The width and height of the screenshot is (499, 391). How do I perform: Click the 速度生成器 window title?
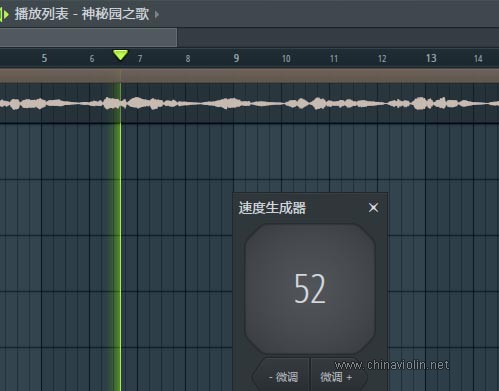[x=272, y=208]
